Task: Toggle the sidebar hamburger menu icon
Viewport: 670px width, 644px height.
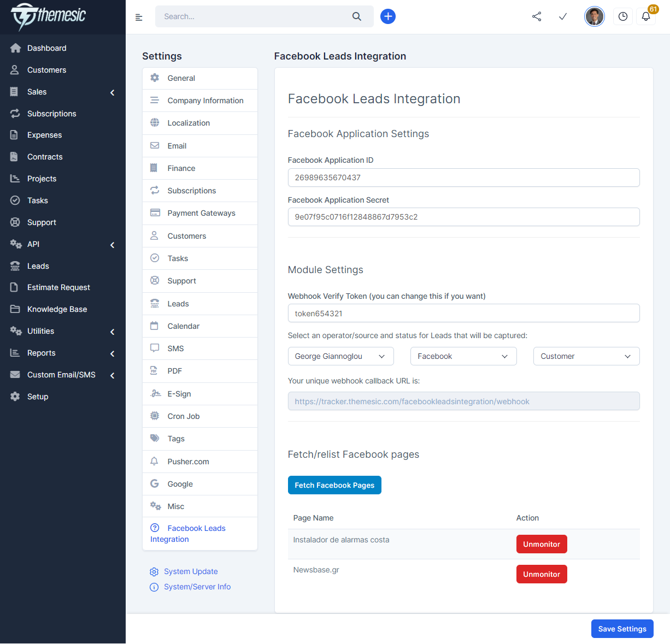Action: click(139, 17)
